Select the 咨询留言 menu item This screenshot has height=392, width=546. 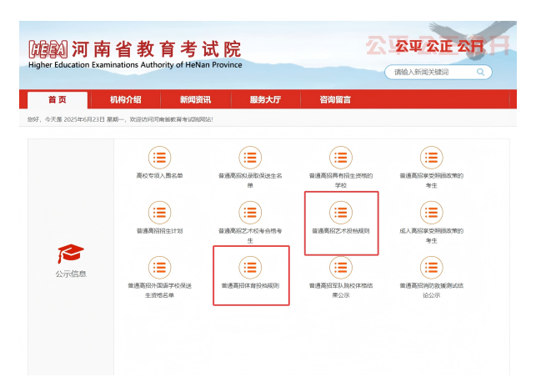click(x=335, y=100)
